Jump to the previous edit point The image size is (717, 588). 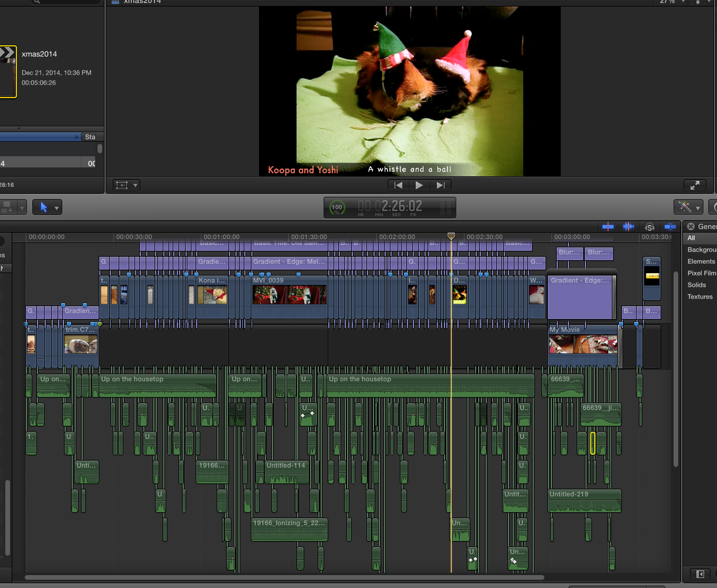[x=399, y=185]
